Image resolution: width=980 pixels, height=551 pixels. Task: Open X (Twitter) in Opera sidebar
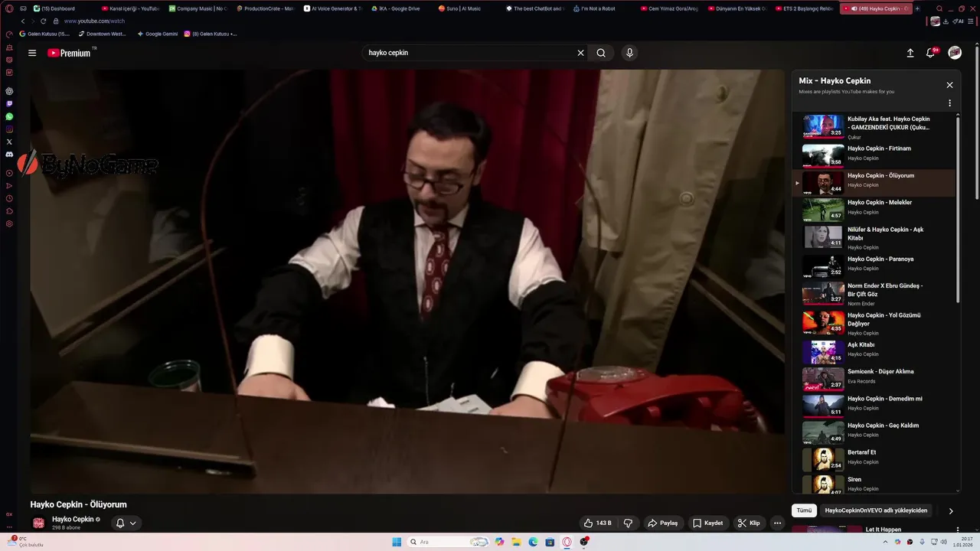pos(9,142)
